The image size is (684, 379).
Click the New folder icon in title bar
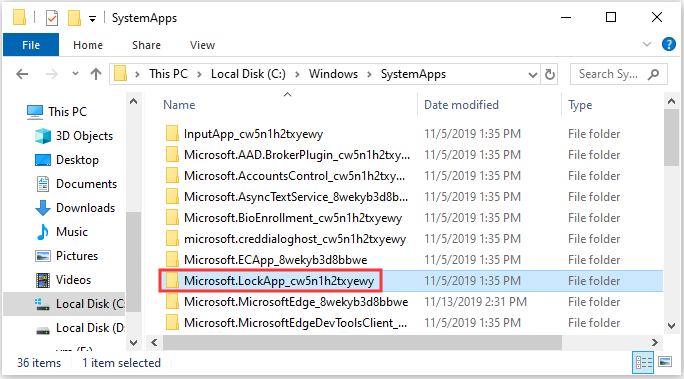click(75, 18)
